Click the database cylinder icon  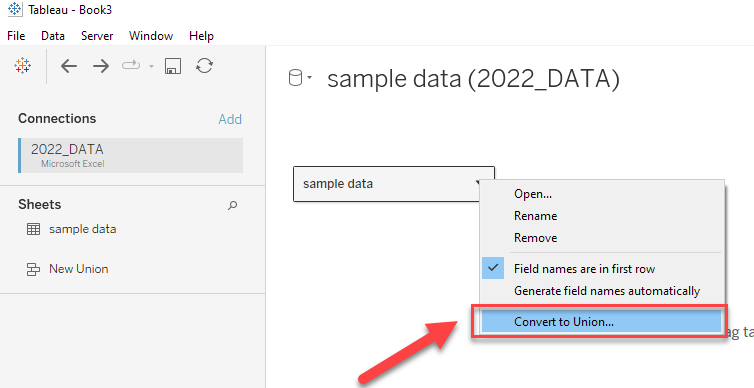tap(295, 78)
